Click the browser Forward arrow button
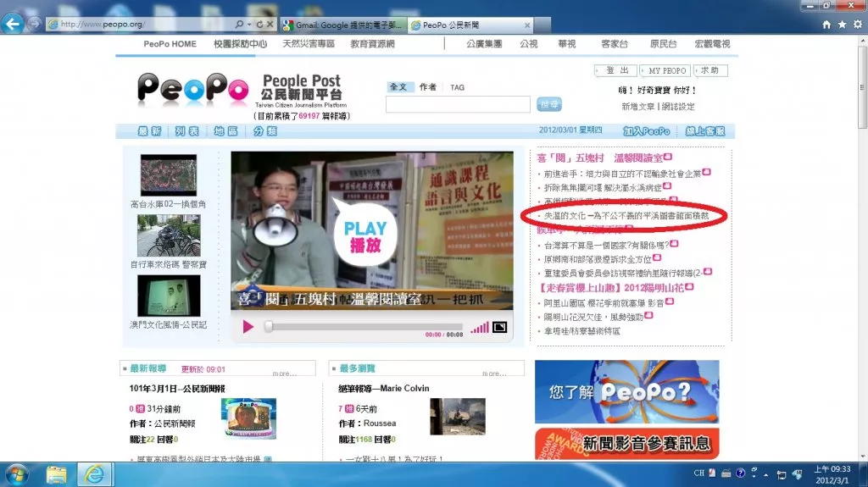 [34, 24]
